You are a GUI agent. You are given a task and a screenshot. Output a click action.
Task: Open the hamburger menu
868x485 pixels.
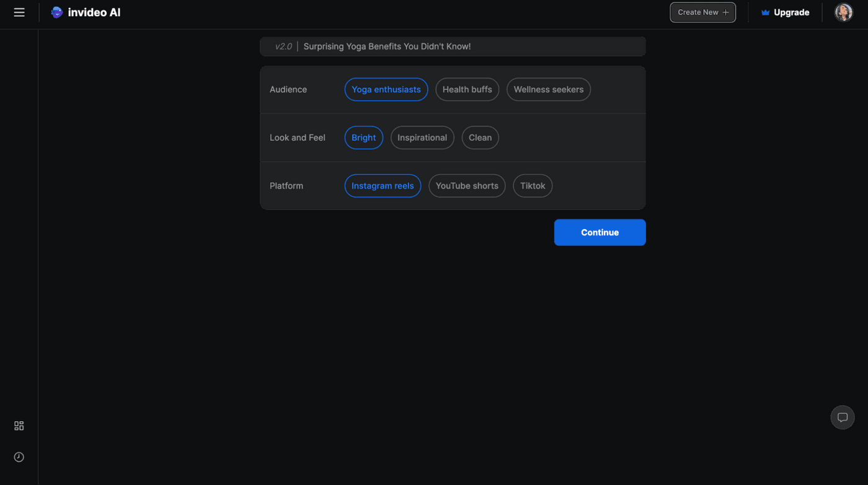(19, 12)
